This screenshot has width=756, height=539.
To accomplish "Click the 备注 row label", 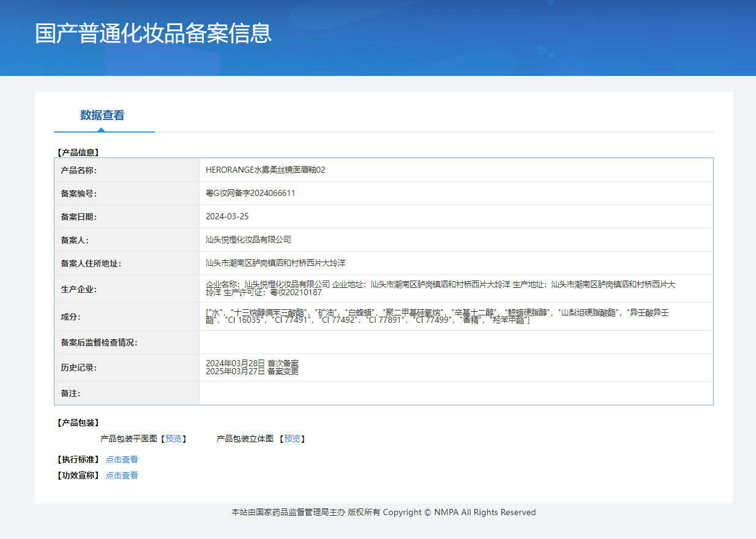I will click(x=70, y=393).
